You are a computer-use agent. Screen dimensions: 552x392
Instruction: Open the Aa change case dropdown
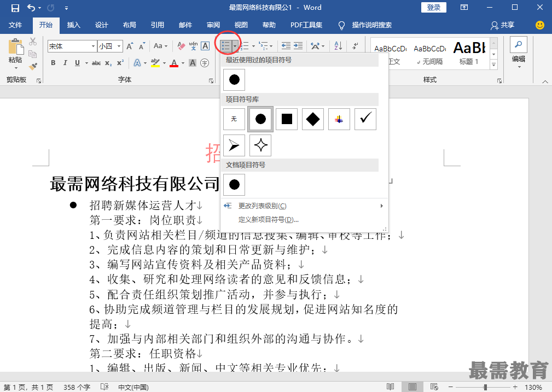(160, 46)
